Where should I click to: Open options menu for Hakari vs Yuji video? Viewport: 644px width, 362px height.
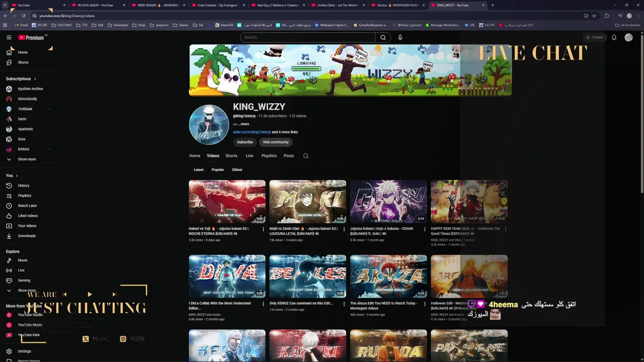tap(263, 229)
